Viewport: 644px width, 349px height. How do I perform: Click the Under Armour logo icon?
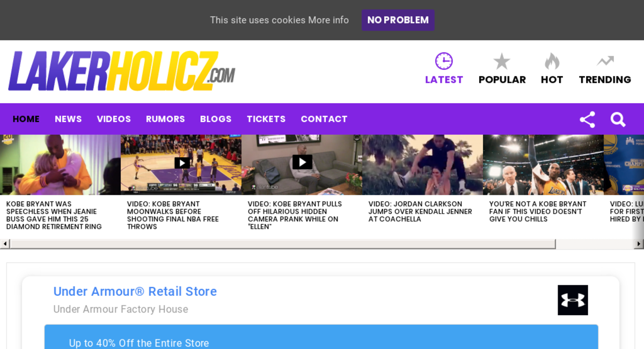pyautogui.click(x=573, y=300)
